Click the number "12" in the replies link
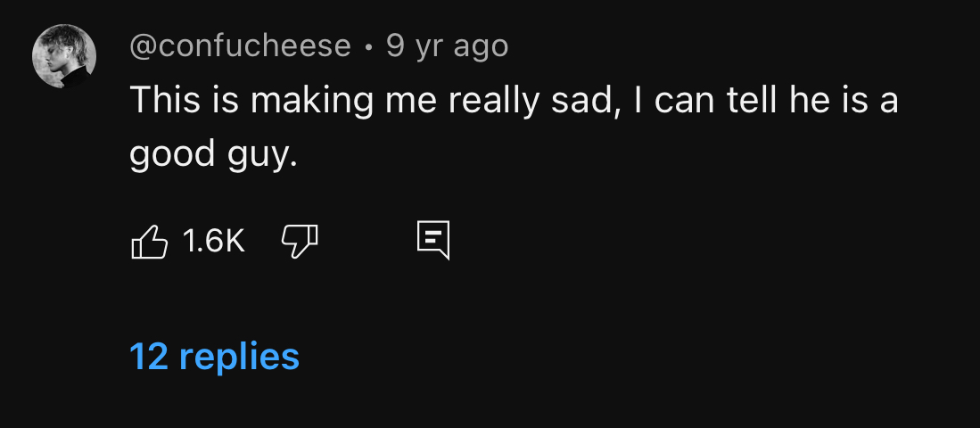Viewport: 980px width, 428px height. pos(149,356)
